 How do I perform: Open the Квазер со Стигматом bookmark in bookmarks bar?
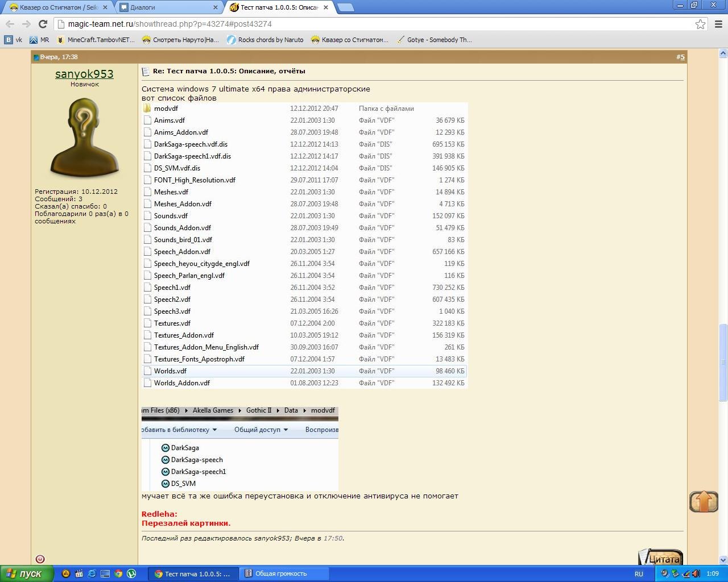349,40
